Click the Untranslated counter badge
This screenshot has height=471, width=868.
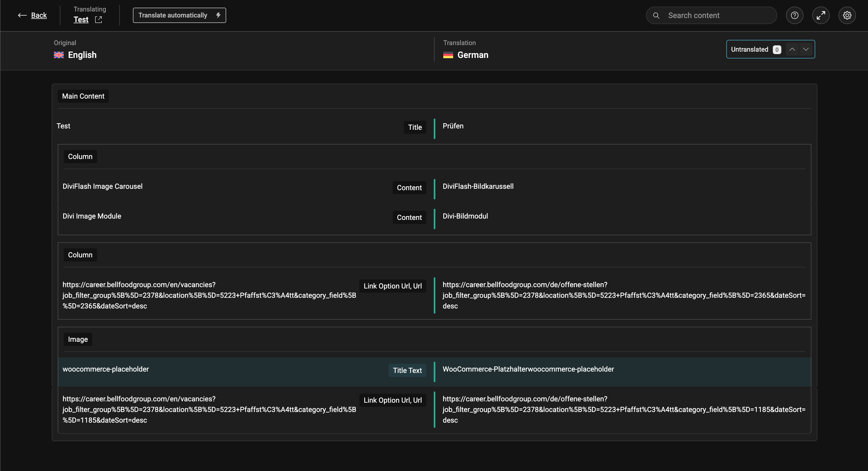[777, 50]
